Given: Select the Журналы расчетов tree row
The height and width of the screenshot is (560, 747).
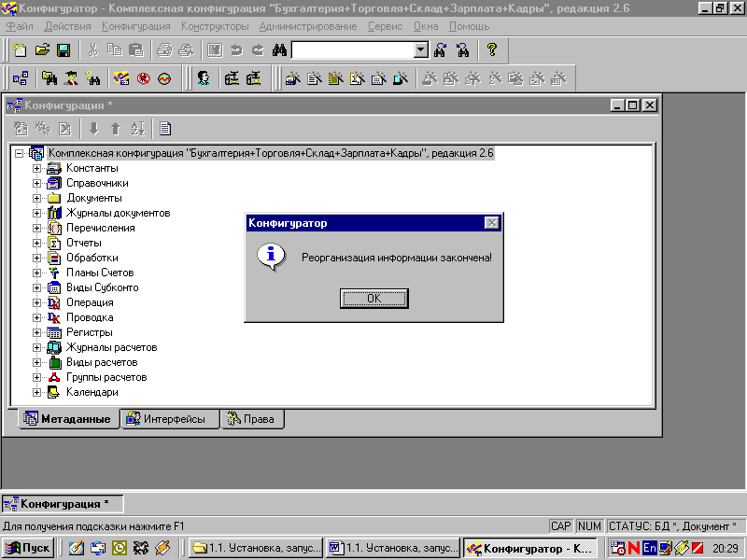Looking at the screenshot, I should click(111, 347).
